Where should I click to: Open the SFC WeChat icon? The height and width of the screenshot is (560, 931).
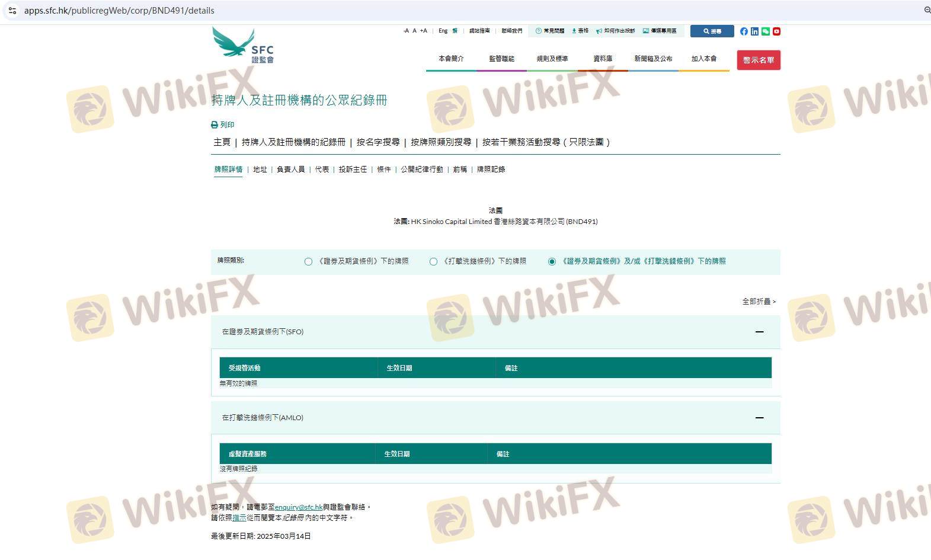766,31
